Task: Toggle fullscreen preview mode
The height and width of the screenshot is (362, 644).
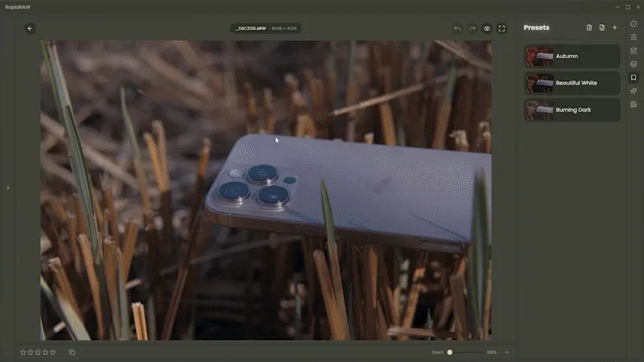Action: [502, 28]
